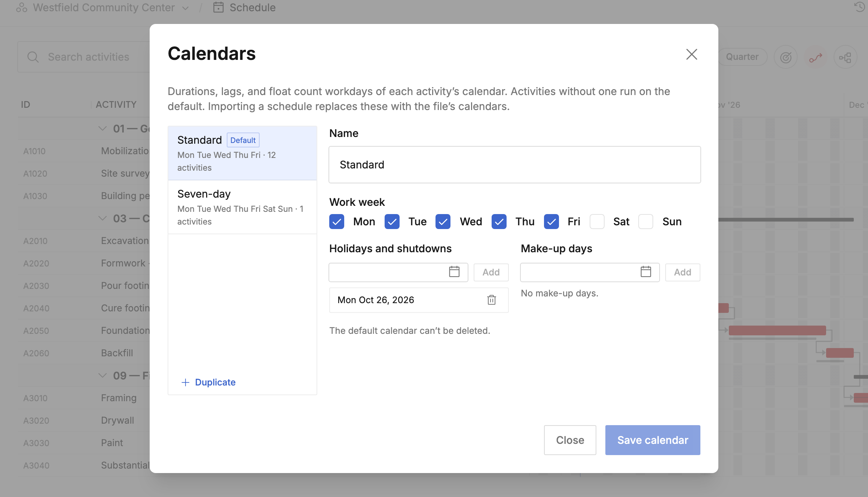
Task: Click the search magnifier icon in Search activities
Action: (33, 57)
